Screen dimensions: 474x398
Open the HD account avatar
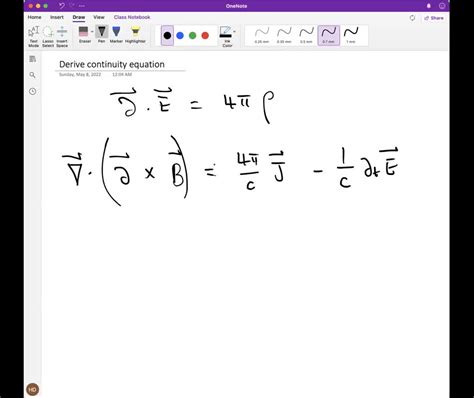point(32,389)
